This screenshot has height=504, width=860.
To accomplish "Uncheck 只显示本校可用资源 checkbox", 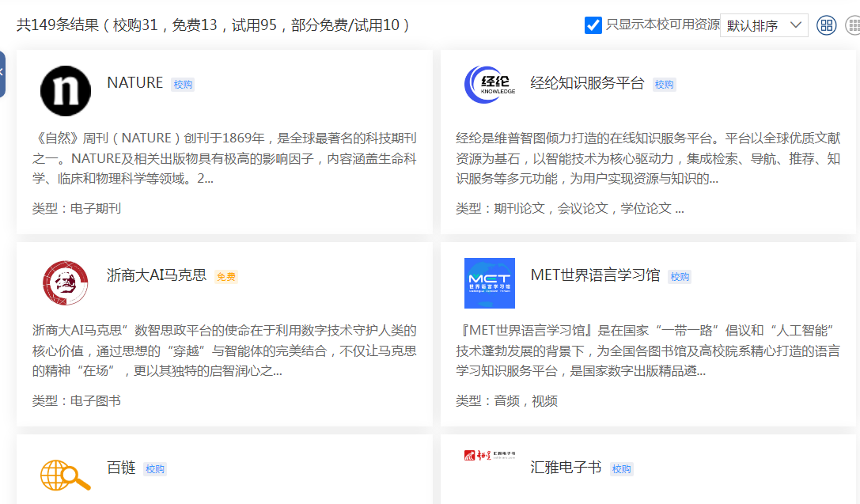I will [593, 25].
